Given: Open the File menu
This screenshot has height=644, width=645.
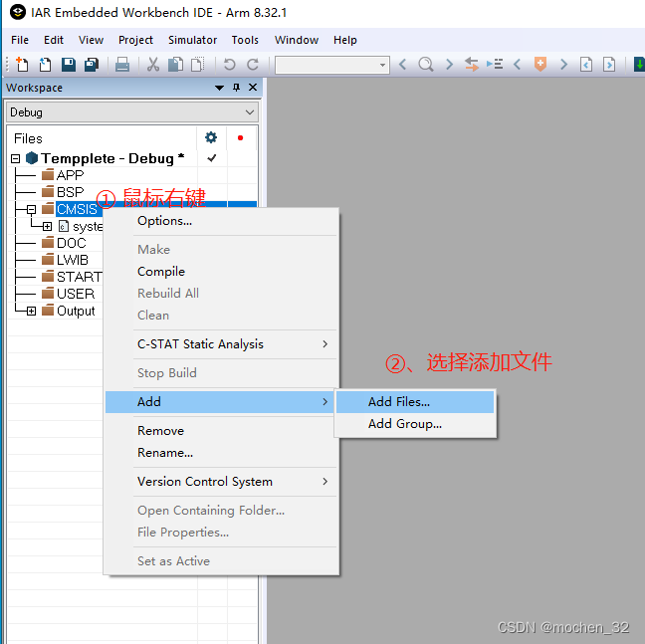Looking at the screenshot, I should [x=20, y=40].
